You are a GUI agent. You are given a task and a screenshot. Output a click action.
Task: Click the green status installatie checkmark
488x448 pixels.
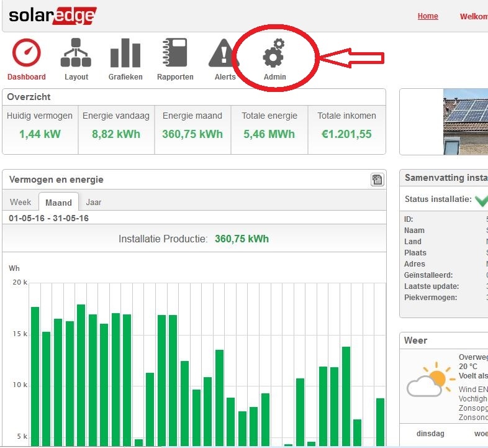(481, 200)
